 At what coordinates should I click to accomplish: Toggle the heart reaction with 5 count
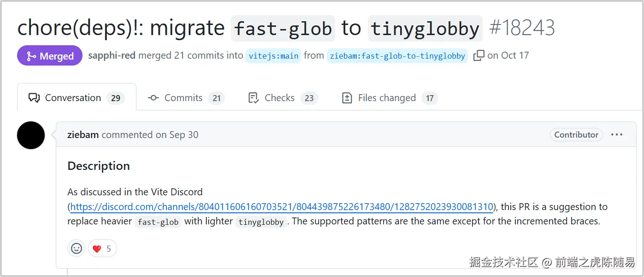click(102, 248)
